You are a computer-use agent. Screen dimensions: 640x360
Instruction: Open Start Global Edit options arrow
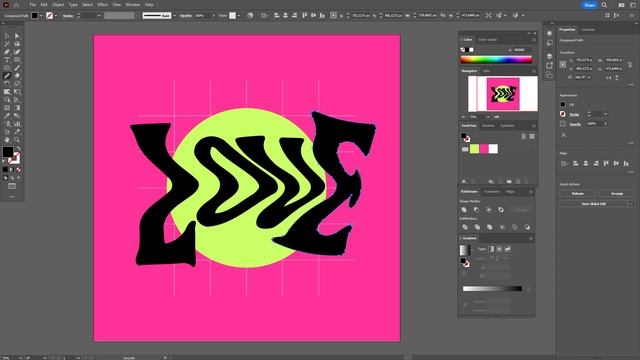631,204
